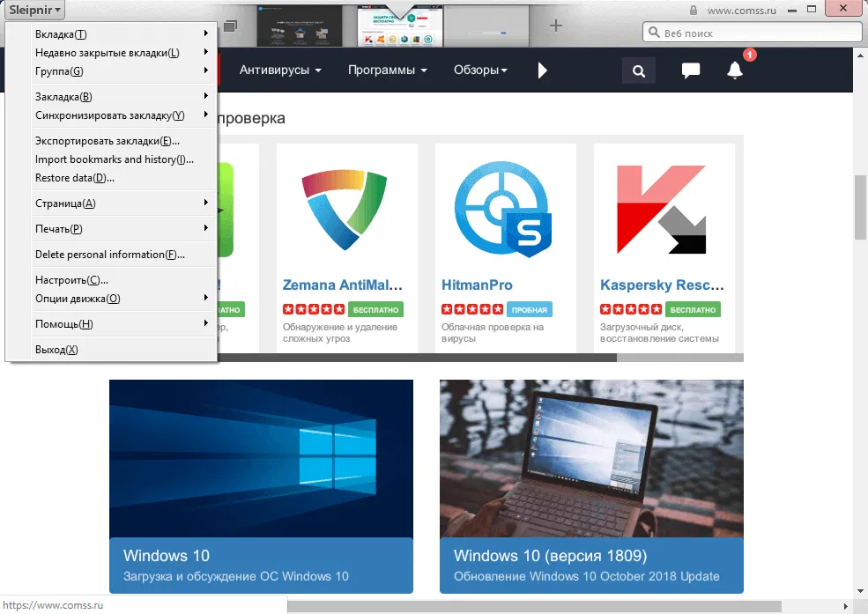Open site search via magnifier icon
Screen dimensions: 868x614
(x=639, y=70)
